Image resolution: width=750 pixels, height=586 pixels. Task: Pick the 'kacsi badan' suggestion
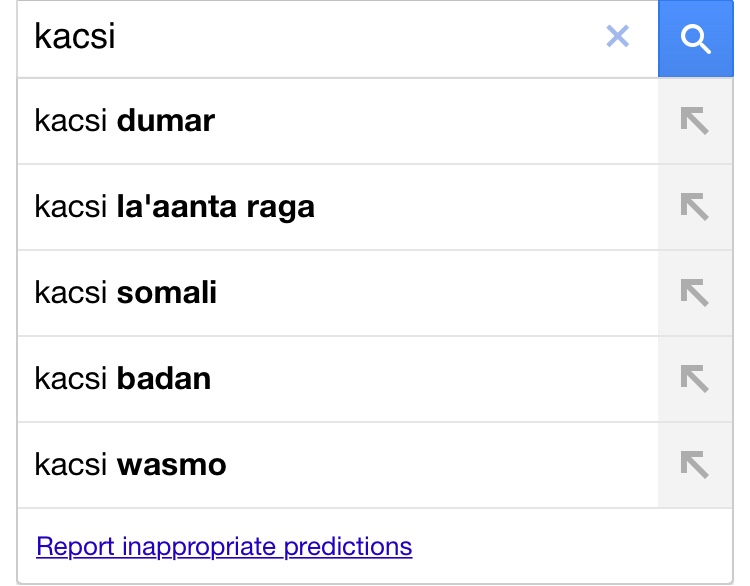(x=338, y=379)
